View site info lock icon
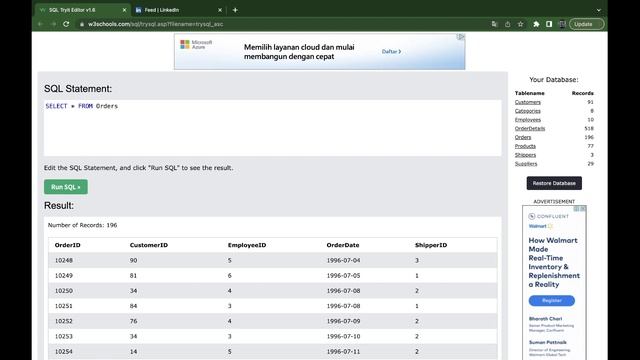 pos(82,24)
